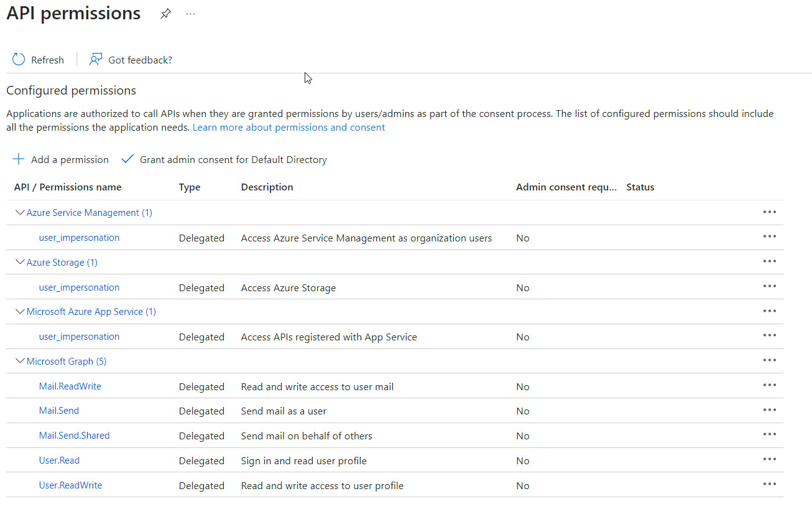
Task: Click the Admin consent required column header
Action: tap(566, 187)
